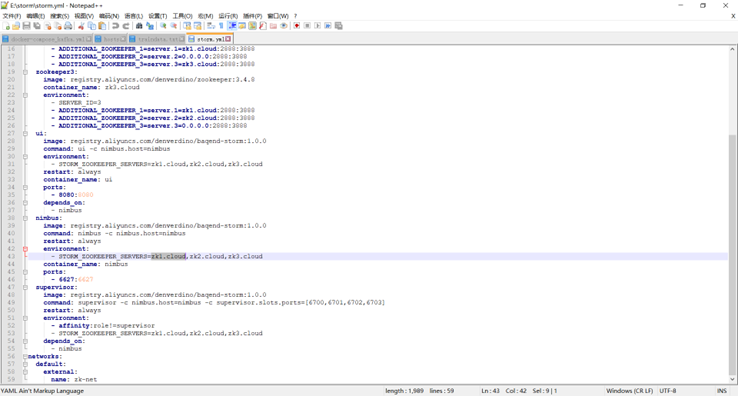Click the Print icon in the toolbar
Screen dimensions: 738x396
pyautogui.click(x=68, y=26)
